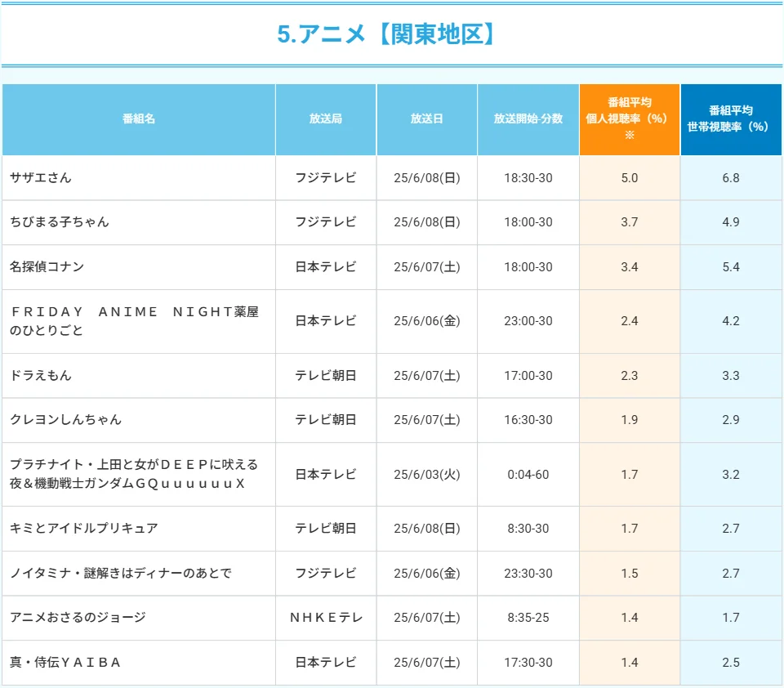Select the クレヨンしんちゃん program name
Viewport: 784px width, 688px height.
pyautogui.click(x=65, y=419)
